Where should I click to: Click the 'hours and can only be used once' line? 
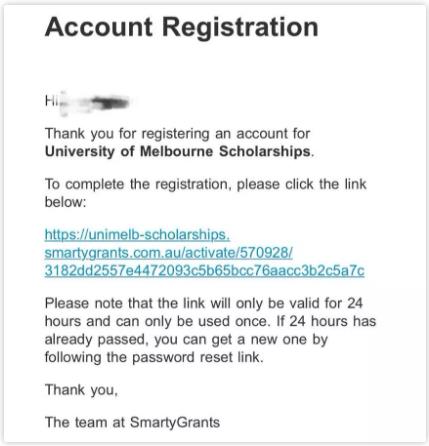210,321
